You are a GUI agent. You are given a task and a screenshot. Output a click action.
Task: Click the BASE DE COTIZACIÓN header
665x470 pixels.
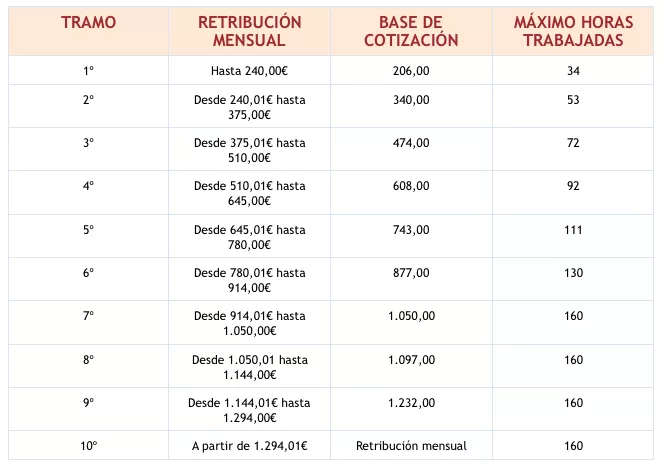[411, 31]
